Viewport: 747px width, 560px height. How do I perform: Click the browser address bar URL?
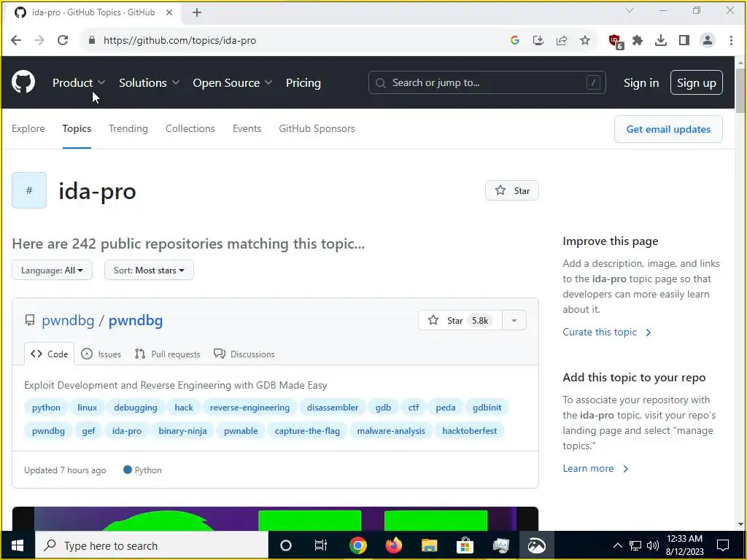pos(179,41)
